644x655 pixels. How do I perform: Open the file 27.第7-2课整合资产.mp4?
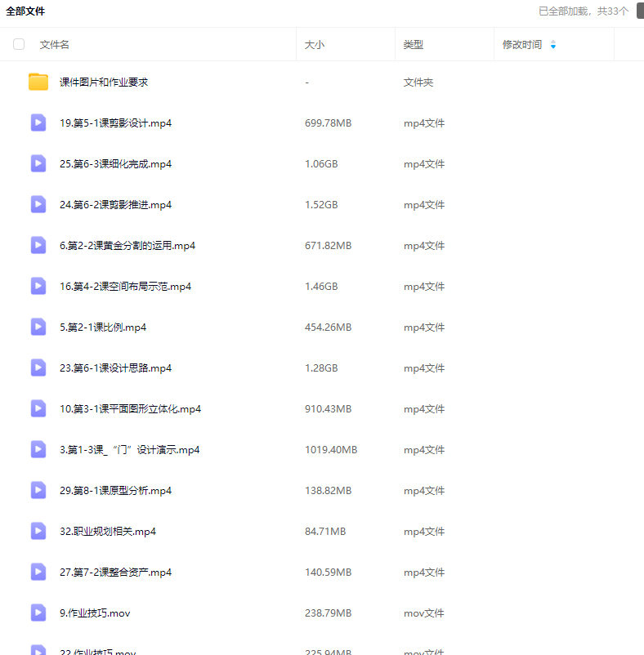tap(115, 573)
